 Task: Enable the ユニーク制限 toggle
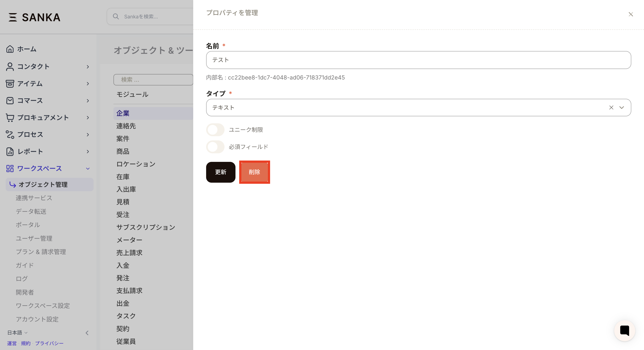[x=215, y=130]
